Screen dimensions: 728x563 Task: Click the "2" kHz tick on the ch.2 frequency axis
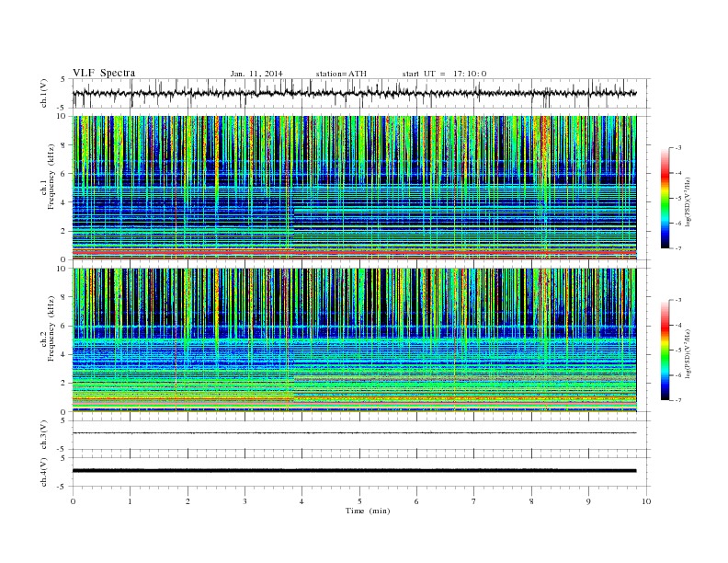coord(64,384)
